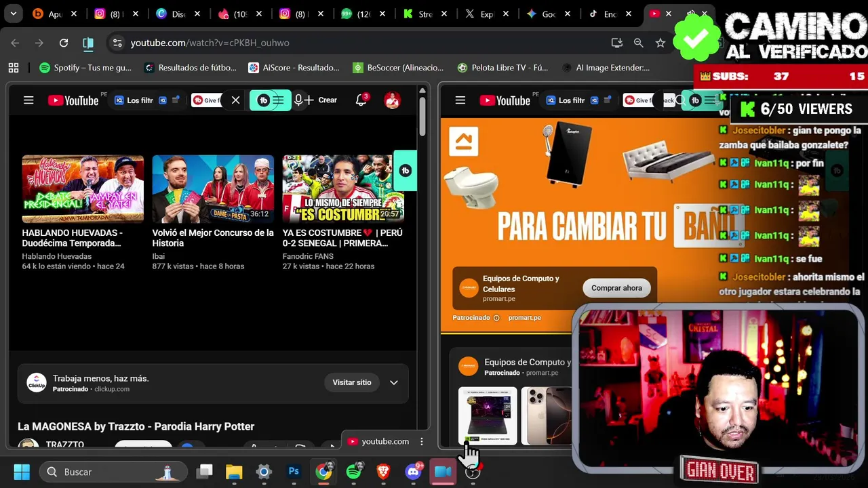Click the browser forward arrow

39,43
